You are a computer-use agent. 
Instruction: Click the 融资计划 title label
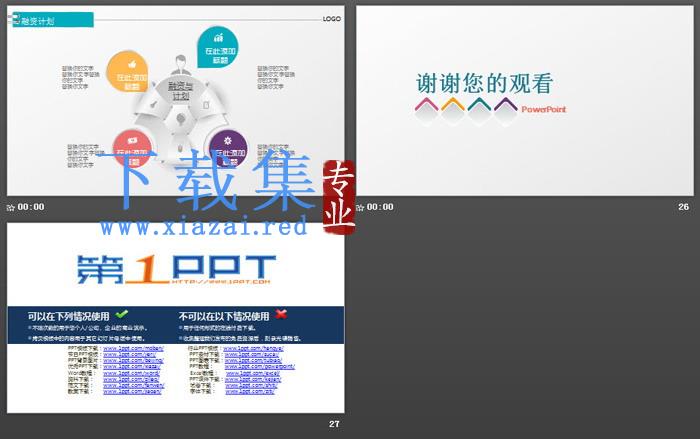pyautogui.click(x=38, y=21)
